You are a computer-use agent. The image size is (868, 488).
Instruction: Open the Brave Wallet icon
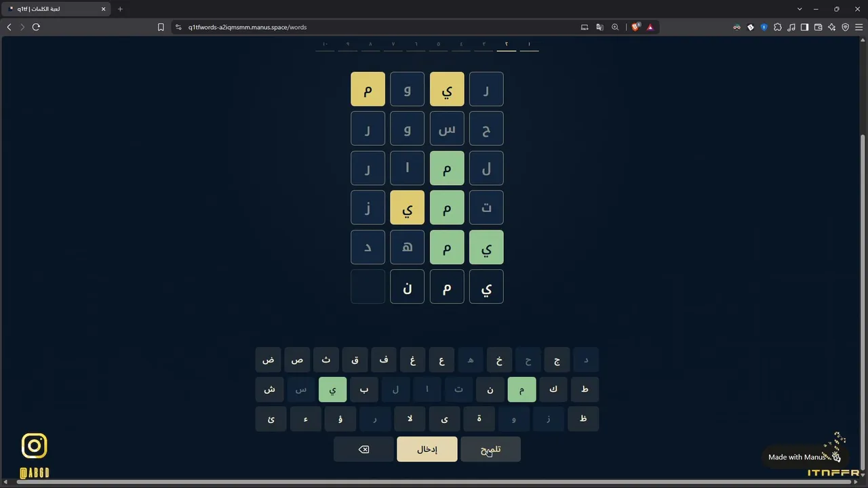coord(818,27)
